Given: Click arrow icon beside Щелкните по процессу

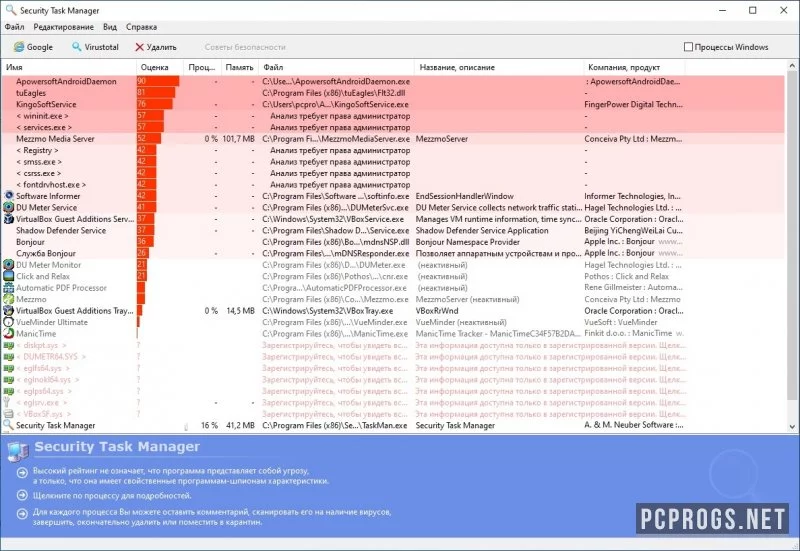Looking at the screenshot, I should point(22,495).
